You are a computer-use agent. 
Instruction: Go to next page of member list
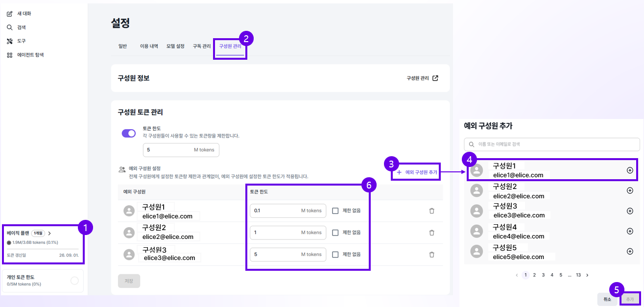[x=587, y=275]
